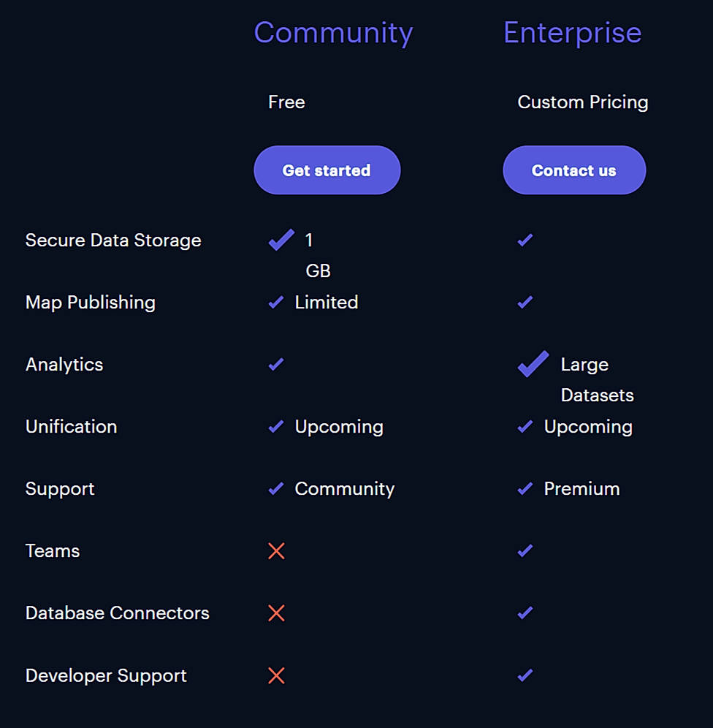
Task: Click the Premium support value
Action: (582, 489)
